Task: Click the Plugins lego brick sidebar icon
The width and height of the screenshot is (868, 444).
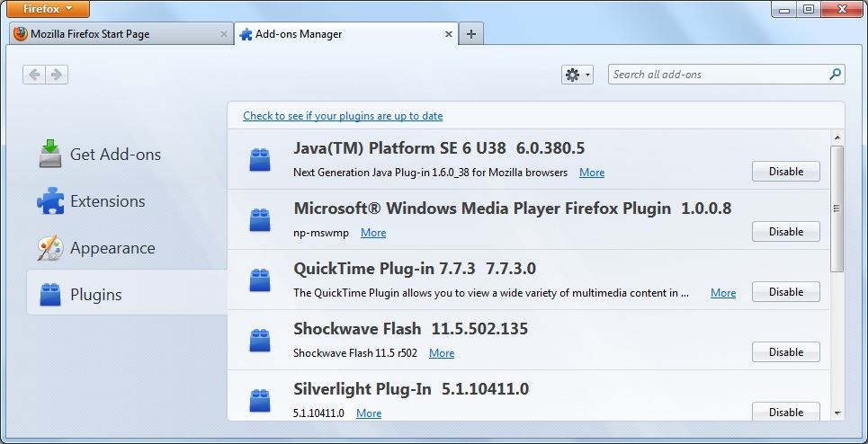Action: point(50,294)
